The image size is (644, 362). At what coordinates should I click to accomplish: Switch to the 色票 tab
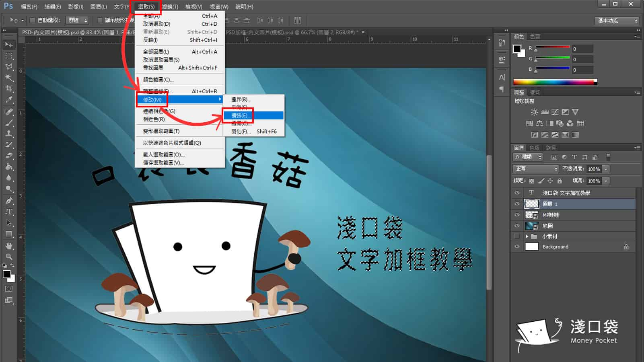(x=535, y=36)
